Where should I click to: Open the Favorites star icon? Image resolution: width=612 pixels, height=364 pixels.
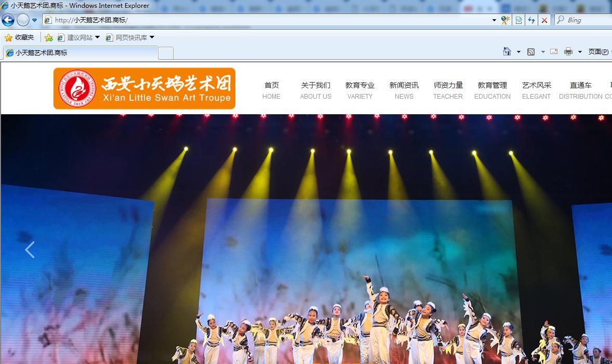(10, 37)
